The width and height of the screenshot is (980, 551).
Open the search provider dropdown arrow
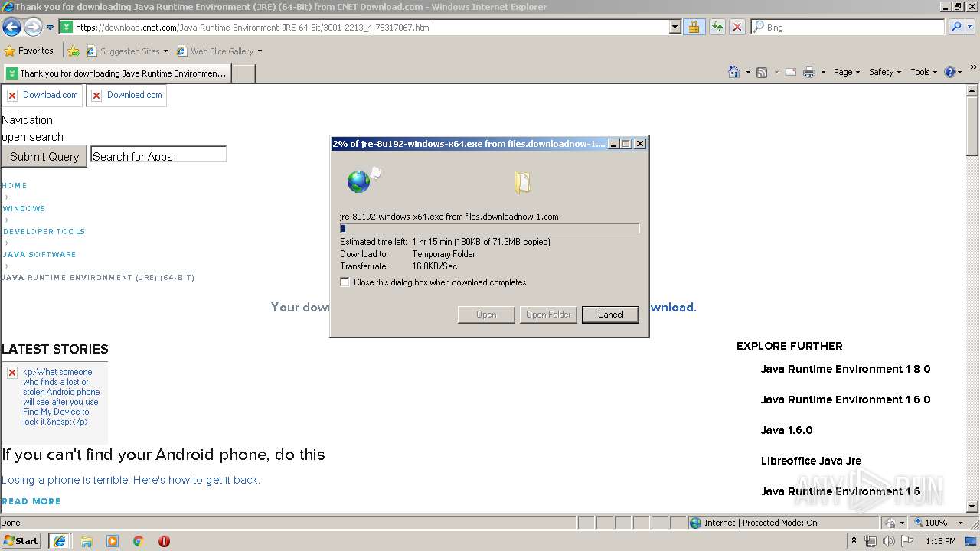click(x=972, y=27)
